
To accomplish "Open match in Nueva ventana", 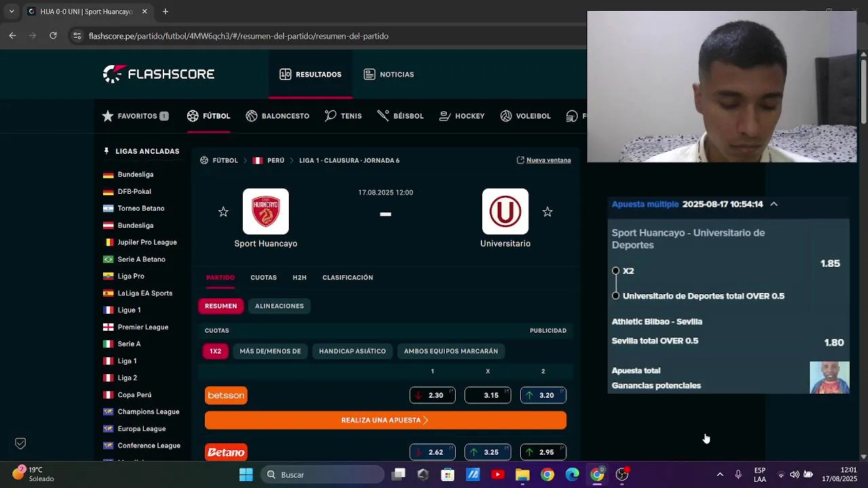I will [544, 160].
